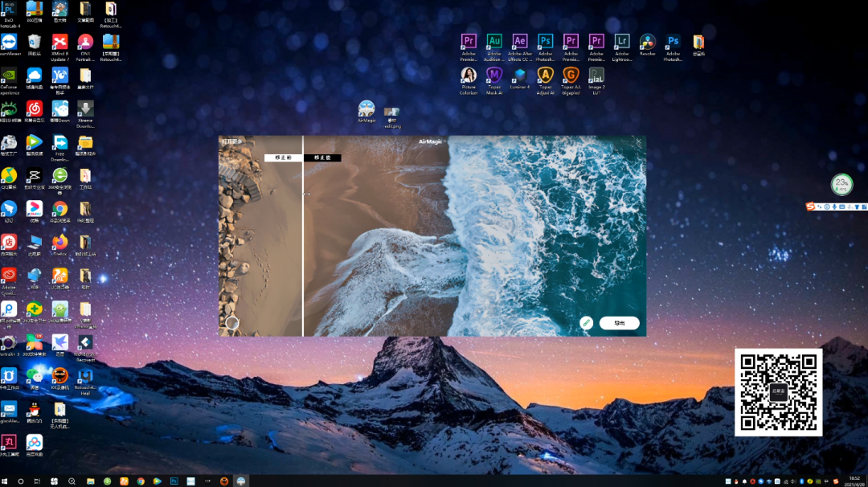This screenshot has width=868, height=487.
Task: Open the AirMagic desktop shortcut
Action: [x=366, y=110]
